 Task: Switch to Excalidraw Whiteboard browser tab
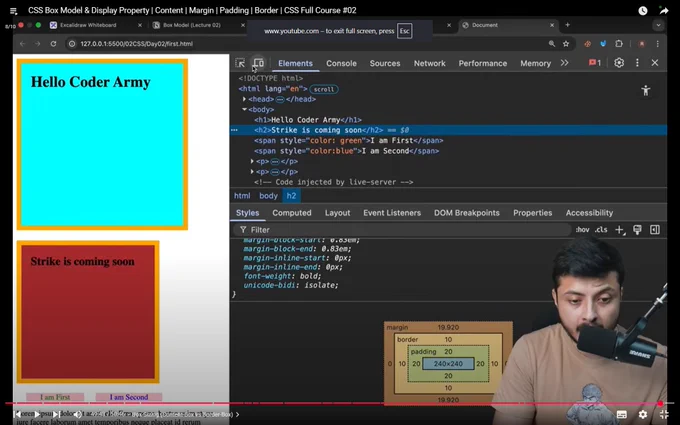(x=88, y=25)
